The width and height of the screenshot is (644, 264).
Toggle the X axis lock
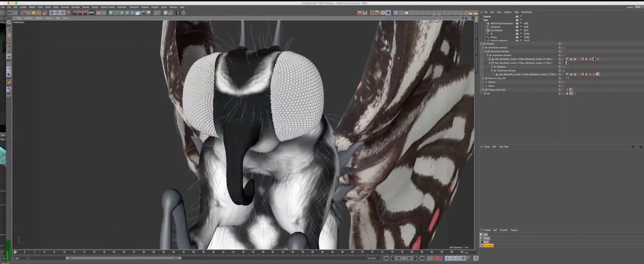coord(52,13)
